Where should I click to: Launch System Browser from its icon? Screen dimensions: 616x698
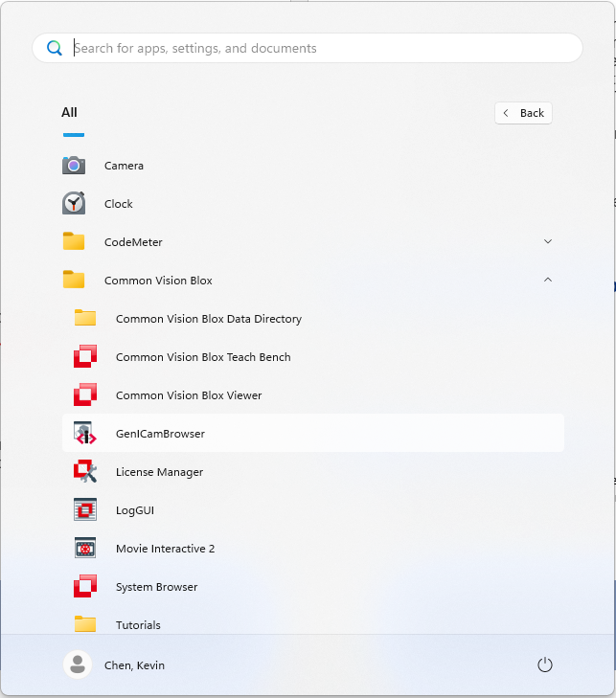(x=85, y=586)
